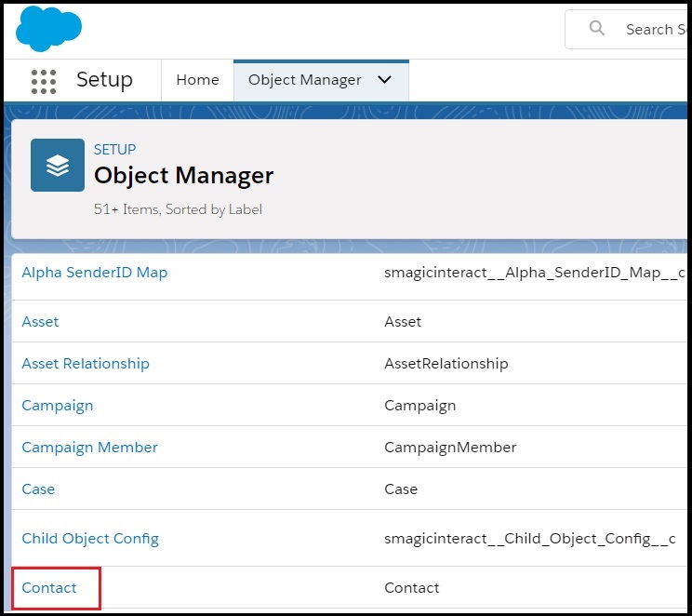This screenshot has height=616, width=692.
Task: Open the Campaign object link
Action: click(x=58, y=406)
